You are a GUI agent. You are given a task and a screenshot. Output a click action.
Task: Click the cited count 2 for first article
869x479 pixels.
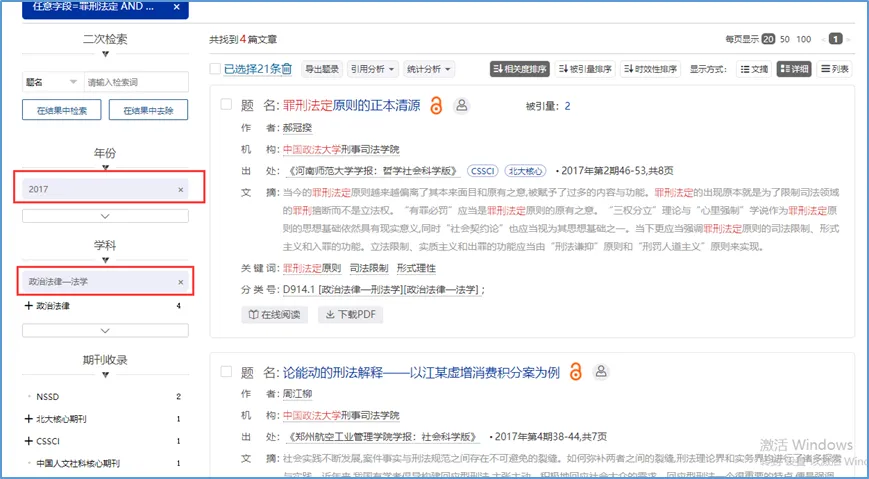click(567, 106)
